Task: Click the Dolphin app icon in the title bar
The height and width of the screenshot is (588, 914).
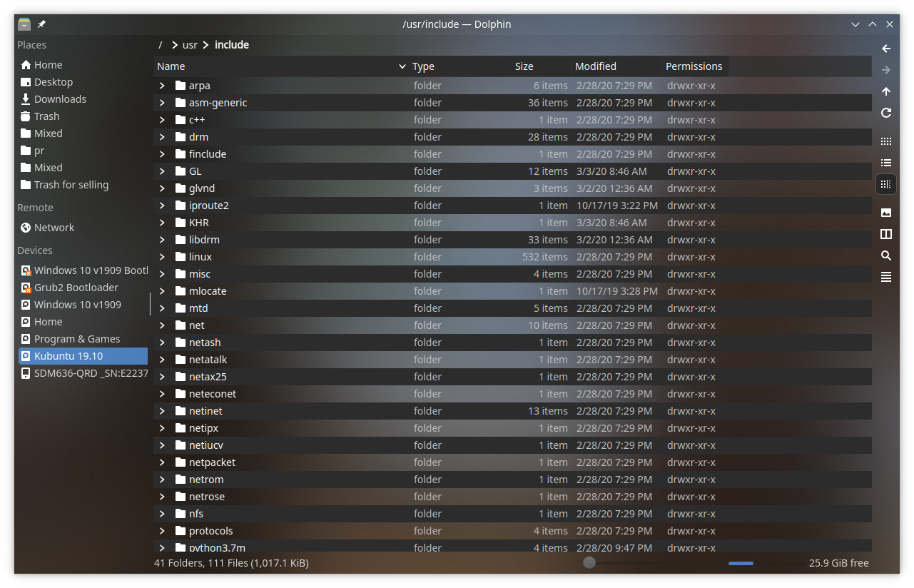Action: [x=24, y=24]
